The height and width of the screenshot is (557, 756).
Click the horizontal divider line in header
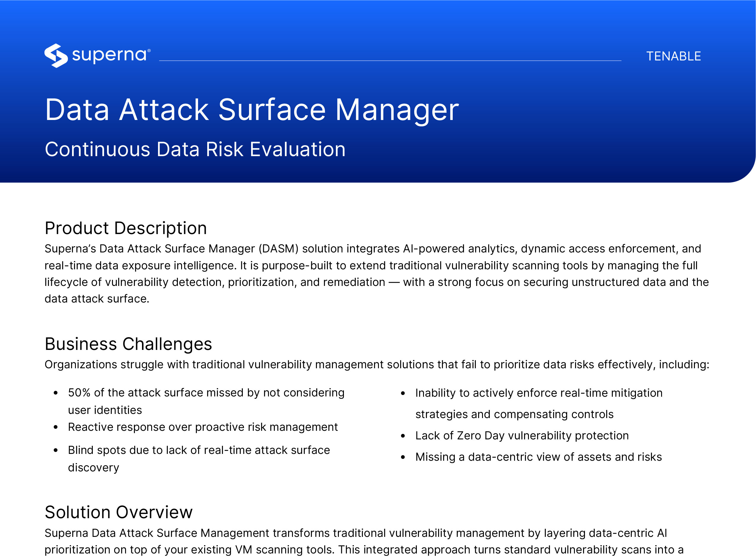click(x=390, y=61)
